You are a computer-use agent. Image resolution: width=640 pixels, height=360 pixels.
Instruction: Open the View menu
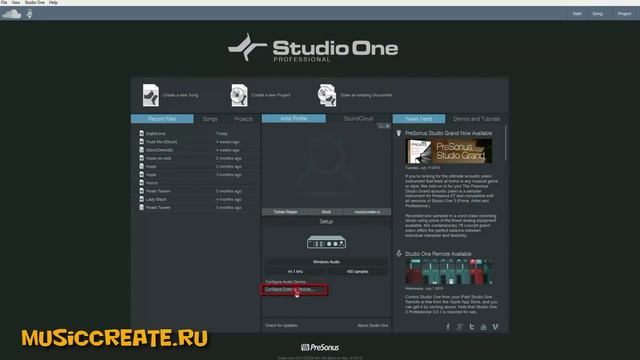tap(16, 2)
